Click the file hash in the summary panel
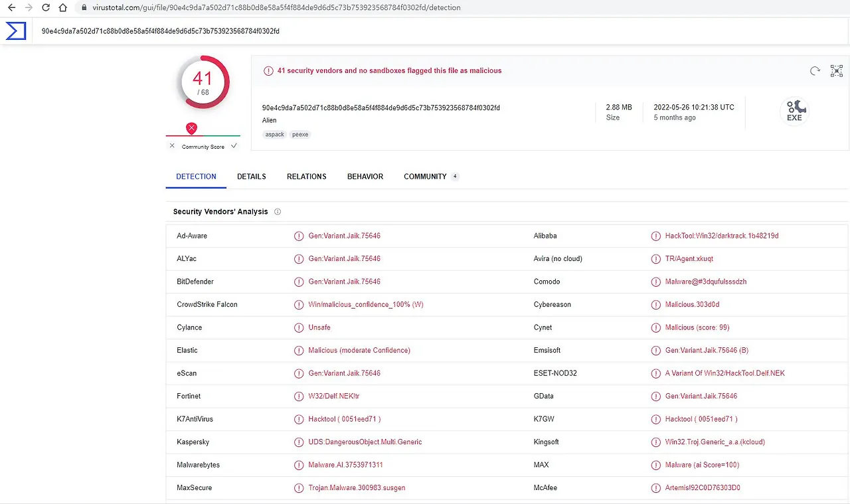 pyautogui.click(x=381, y=108)
